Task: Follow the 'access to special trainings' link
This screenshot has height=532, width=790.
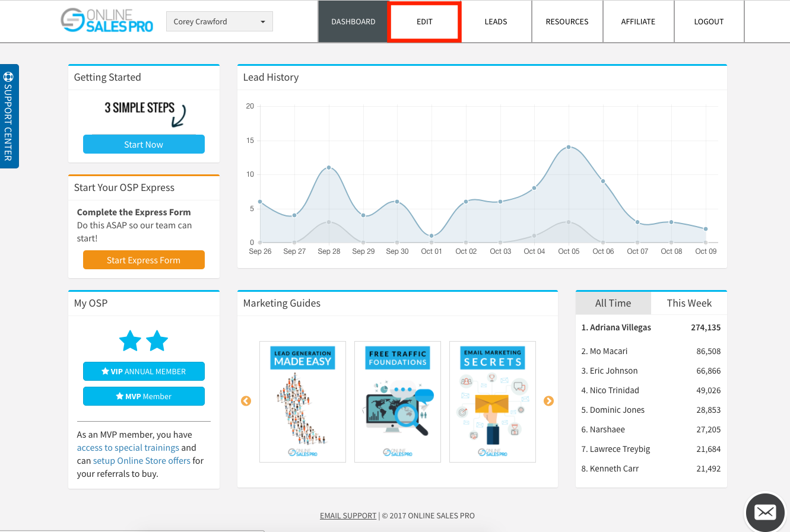Action: click(x=128, y=448)
